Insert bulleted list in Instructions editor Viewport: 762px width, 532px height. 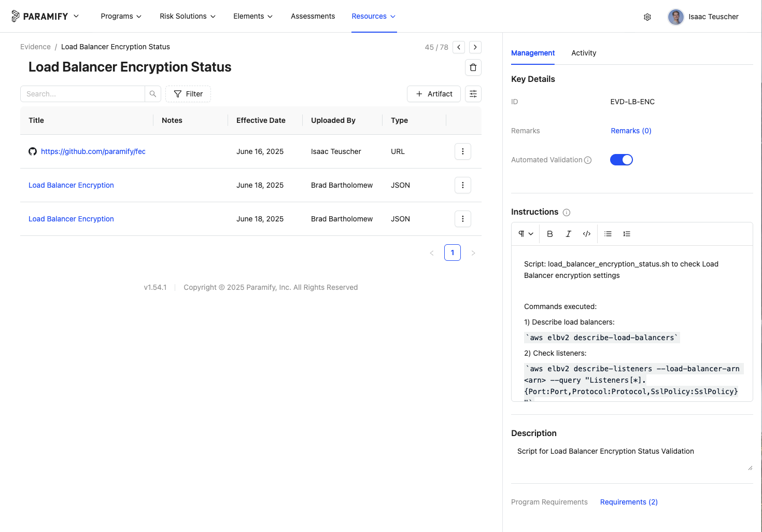coord(608,234)
